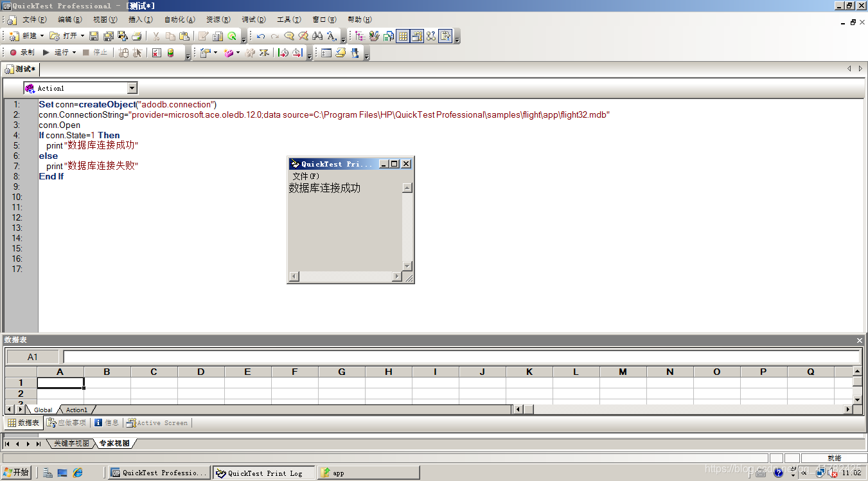The width and height of the screenshot is (868, 481).
Task: Click the help question-mark tray icon
Action: pyautogui.click(x=778, y=473)
